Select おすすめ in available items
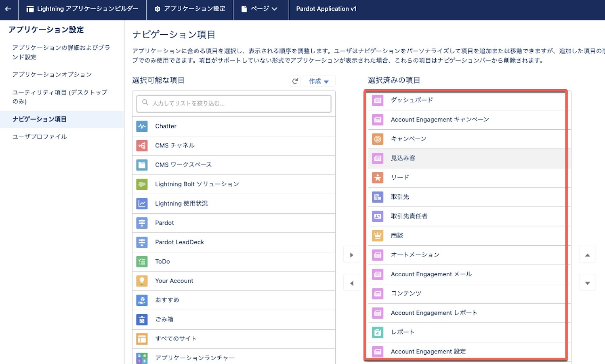 (234, 300)
